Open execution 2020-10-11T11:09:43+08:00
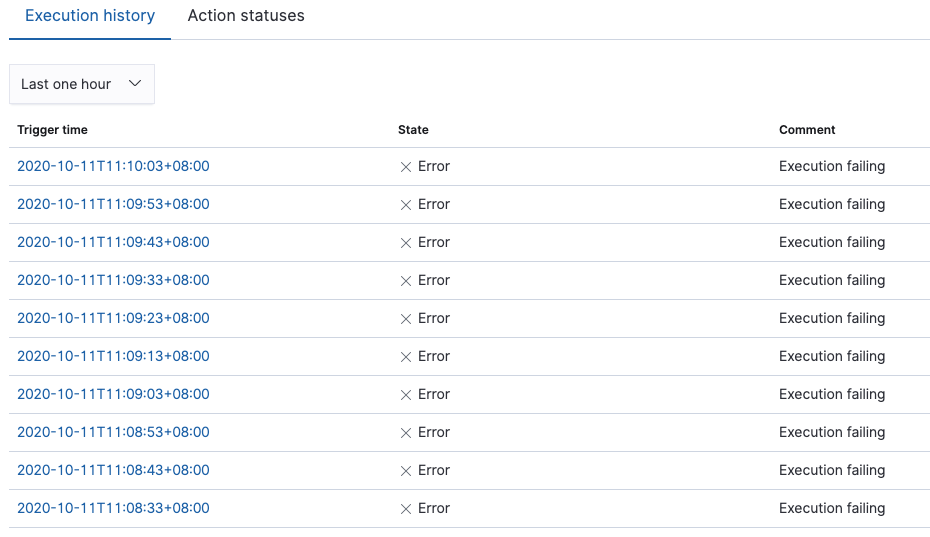 click(x=113, y=242)
